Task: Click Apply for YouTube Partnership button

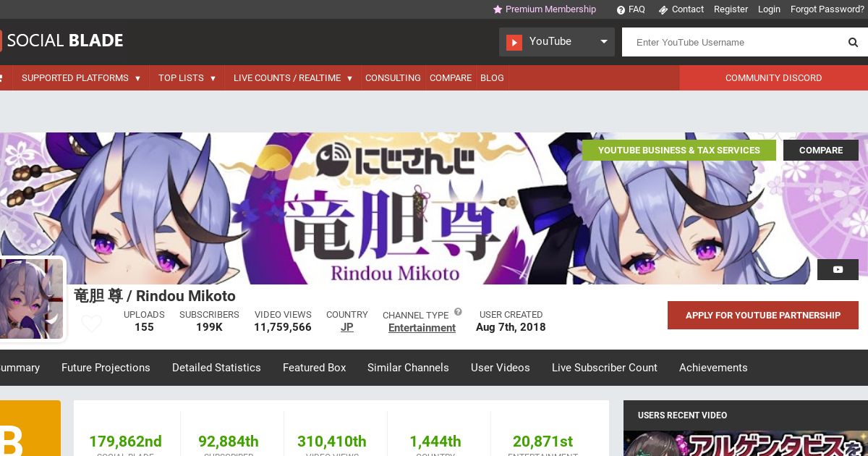Action: 763,316
